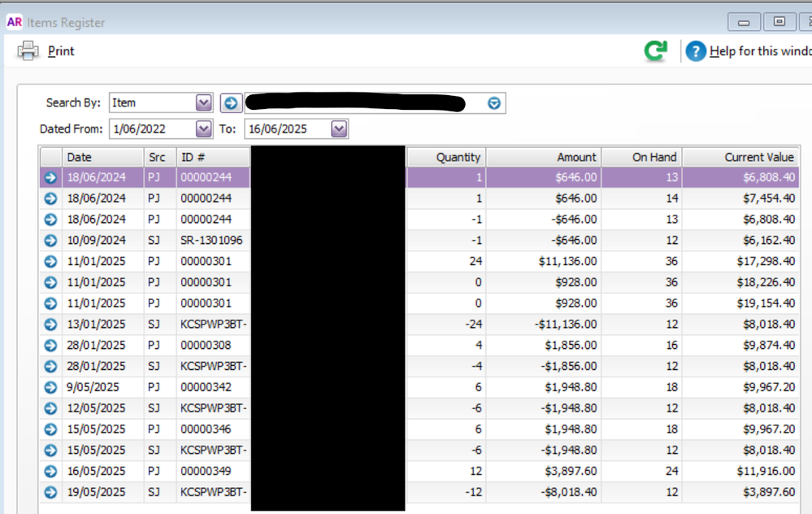Open Help for this window

coord(696,51)
